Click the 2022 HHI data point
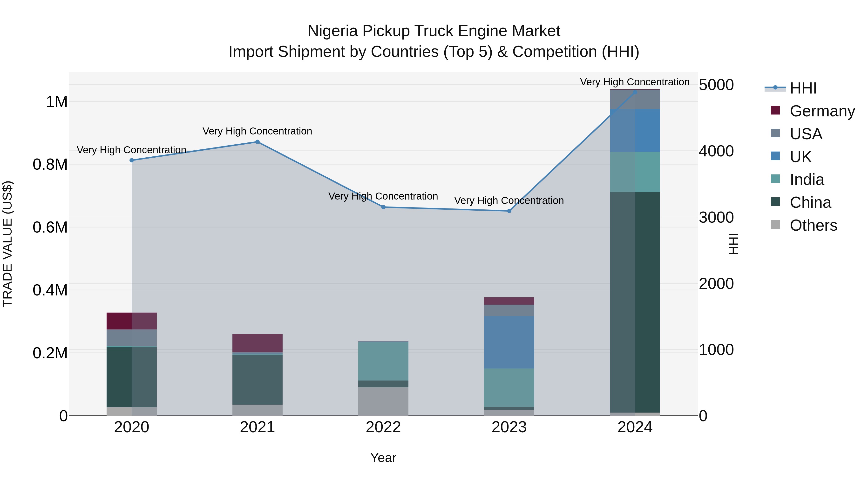This screenshot has height=488, width=868. [383, 207]
